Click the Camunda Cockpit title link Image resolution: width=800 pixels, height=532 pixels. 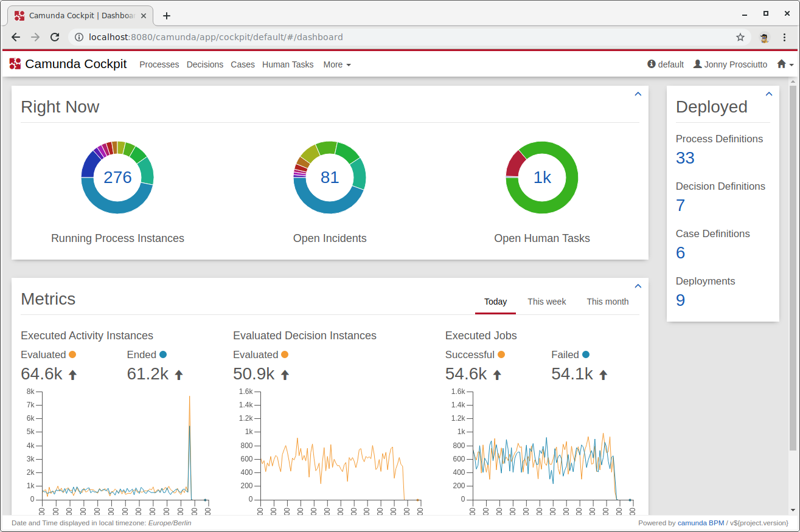76,64
